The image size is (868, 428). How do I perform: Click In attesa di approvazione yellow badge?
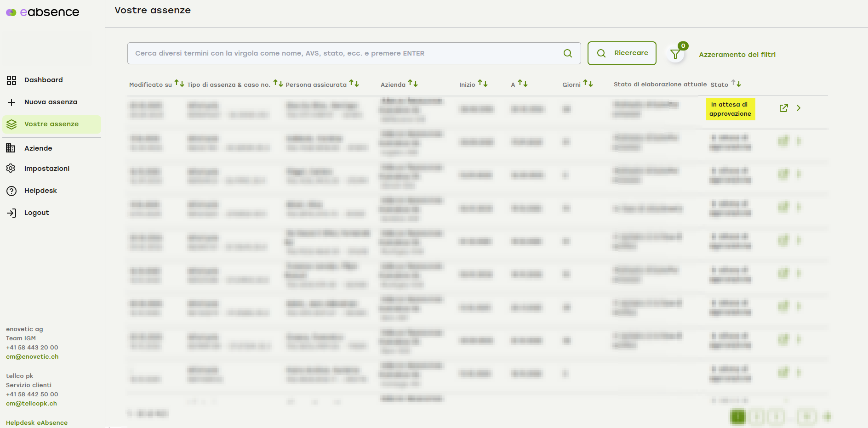click(730, 109)
